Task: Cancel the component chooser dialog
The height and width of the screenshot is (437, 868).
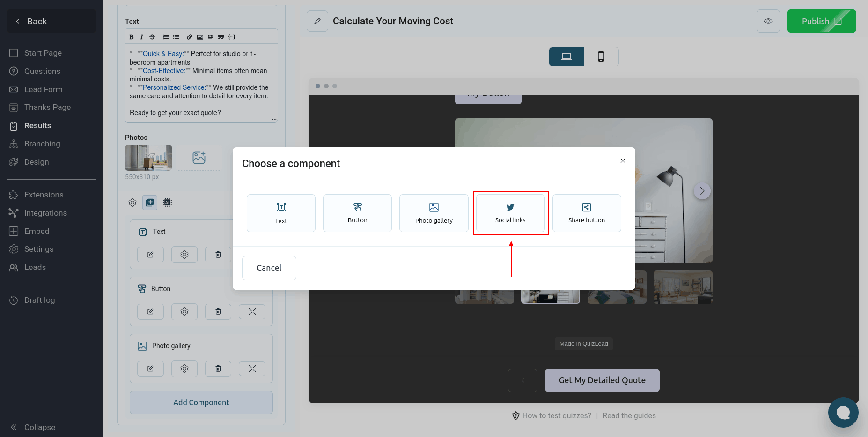Action: point(269,268)
